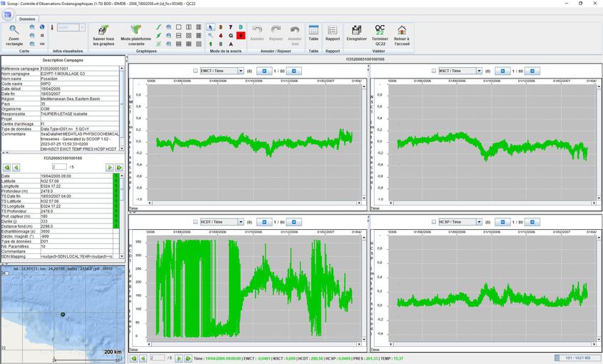Go to previous station in station panel

[x=16, y=168]
